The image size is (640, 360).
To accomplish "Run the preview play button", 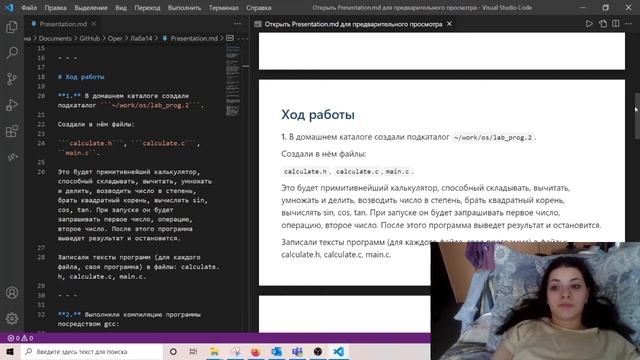I will coord(589,24).
